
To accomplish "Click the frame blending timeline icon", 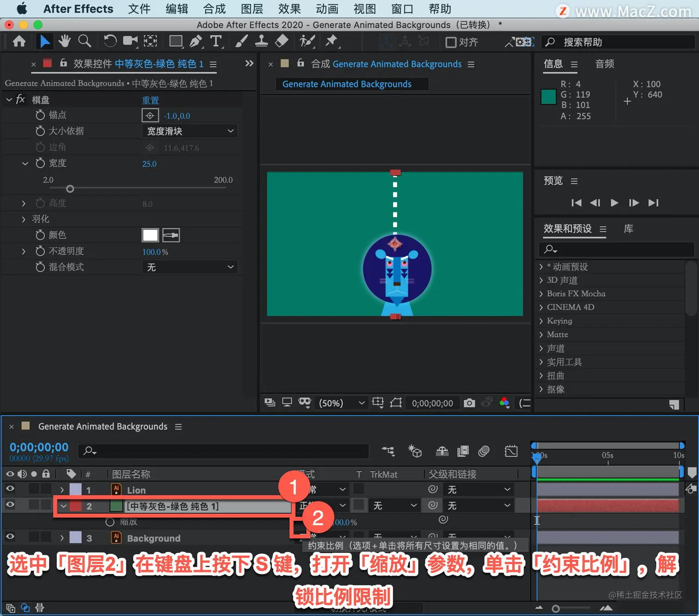I will 463,451.
